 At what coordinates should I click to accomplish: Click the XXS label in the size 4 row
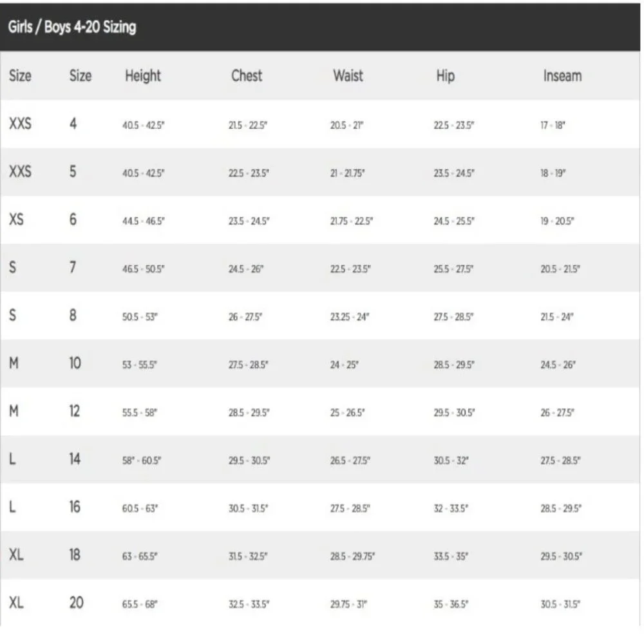pyautogui.click(x=20, y=123)
